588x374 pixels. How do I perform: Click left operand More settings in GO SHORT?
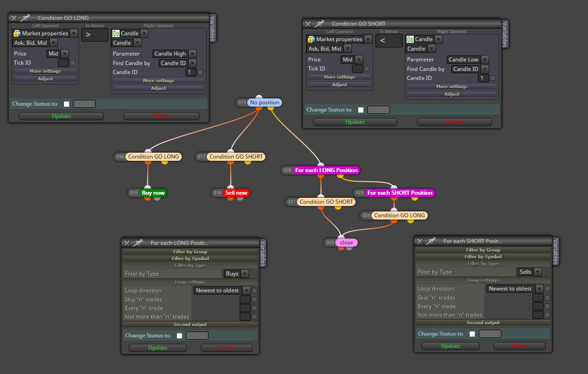pyautogui.click(x=339, y=77)
